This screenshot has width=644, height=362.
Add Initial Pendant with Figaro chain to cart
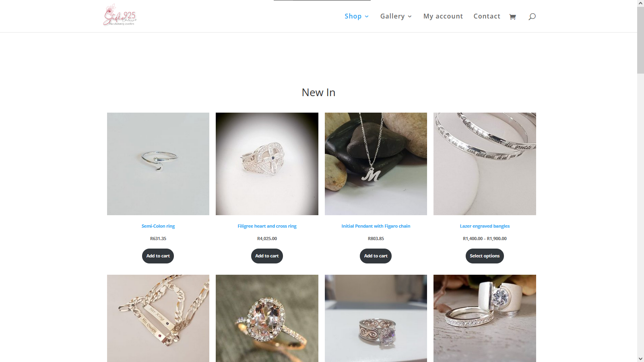376,256
